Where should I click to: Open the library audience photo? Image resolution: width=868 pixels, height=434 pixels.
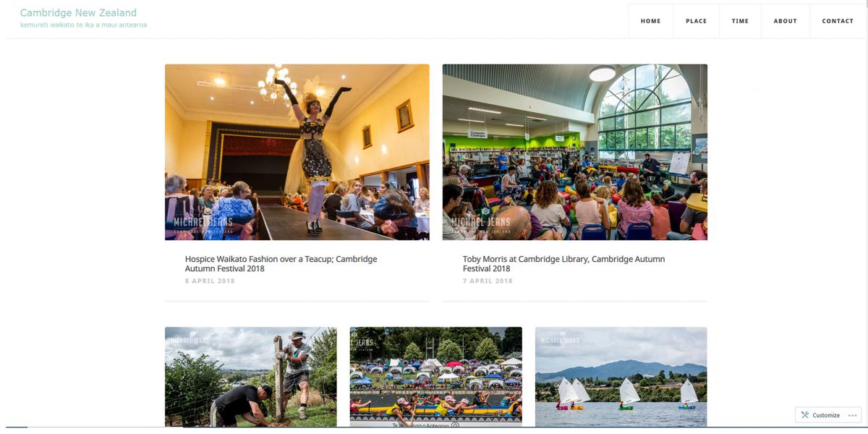point(575,152)
